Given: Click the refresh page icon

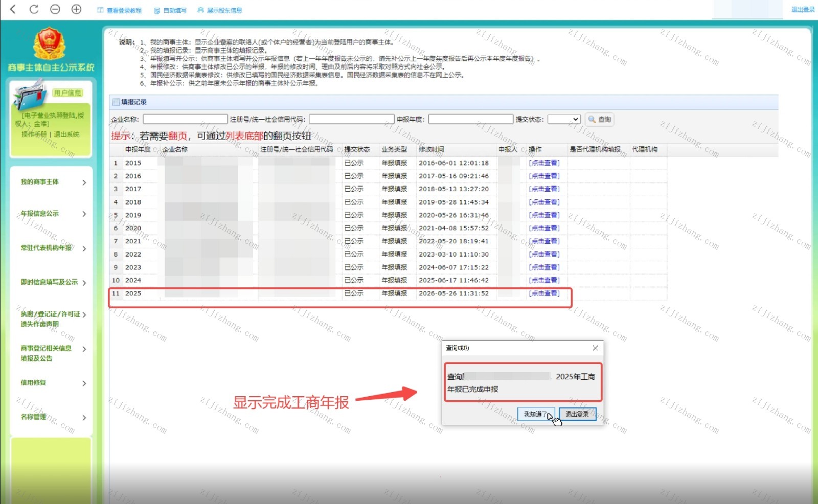Looking at the screenshot, I should coord(34,9).
